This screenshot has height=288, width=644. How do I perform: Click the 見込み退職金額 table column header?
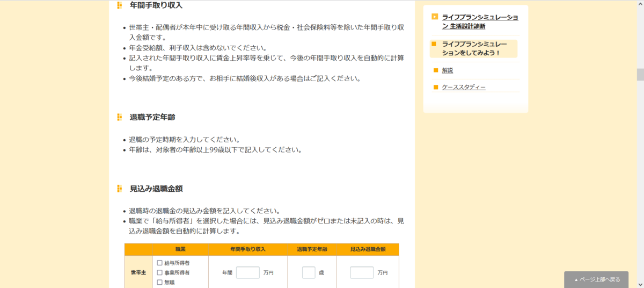pyautogui.click(x=368, y=250)
